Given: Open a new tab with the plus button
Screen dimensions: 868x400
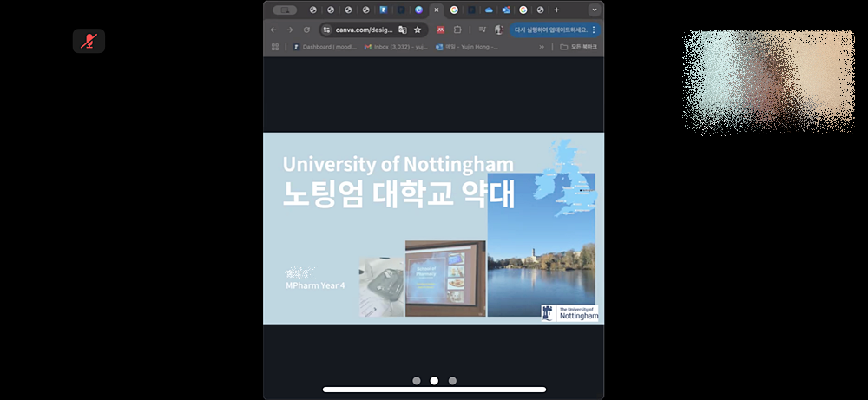Looking at the screenshot, I should tap(556, 10).
